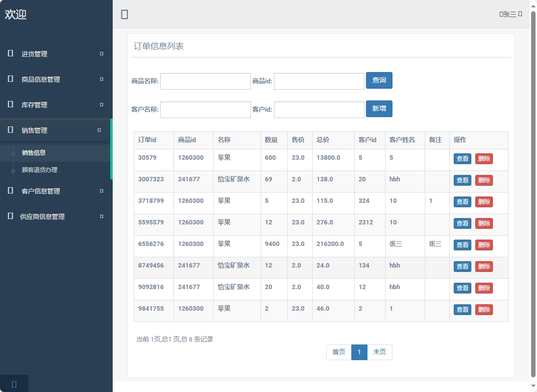Screen dimensions: 537x392
Task: Expand the 供应商信息管理 menu arrow
Action: (101, 216)
